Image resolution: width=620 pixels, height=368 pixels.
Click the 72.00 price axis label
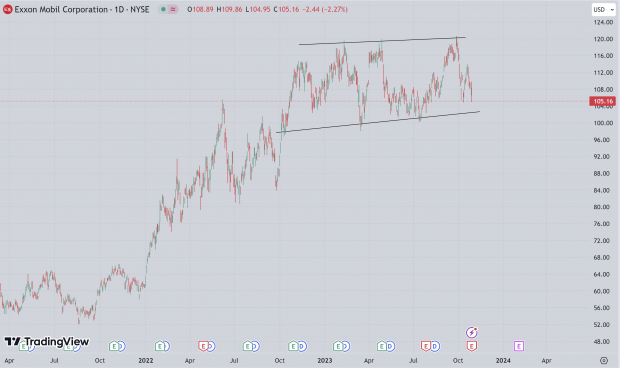click(x=603, y=241)
